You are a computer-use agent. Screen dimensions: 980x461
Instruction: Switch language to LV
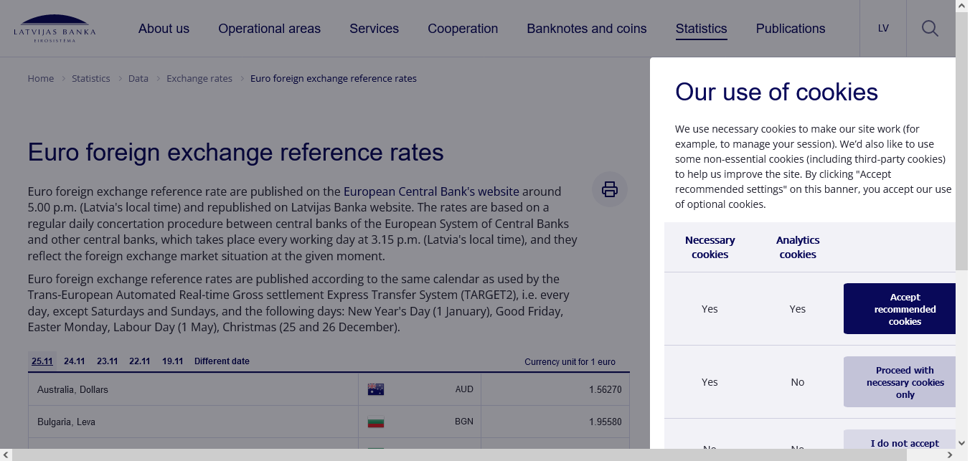coord(883,29)
